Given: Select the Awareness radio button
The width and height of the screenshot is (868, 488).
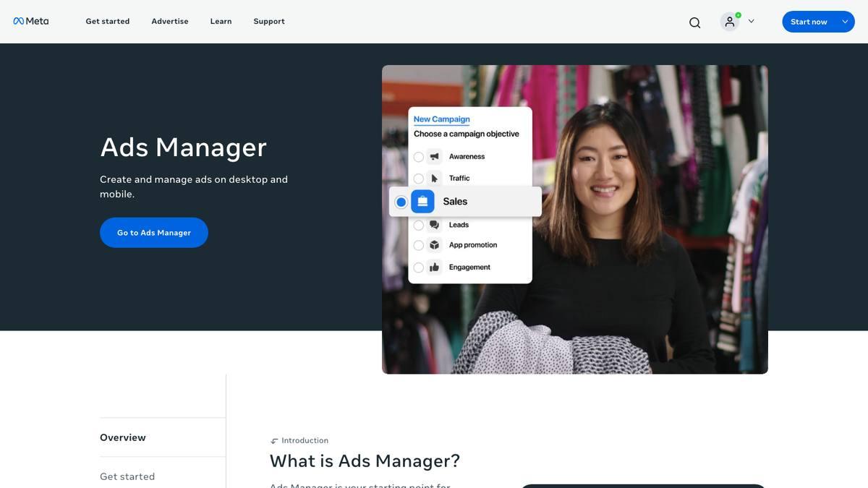Looking at the screenshot, I should click(x=419, y=157).
